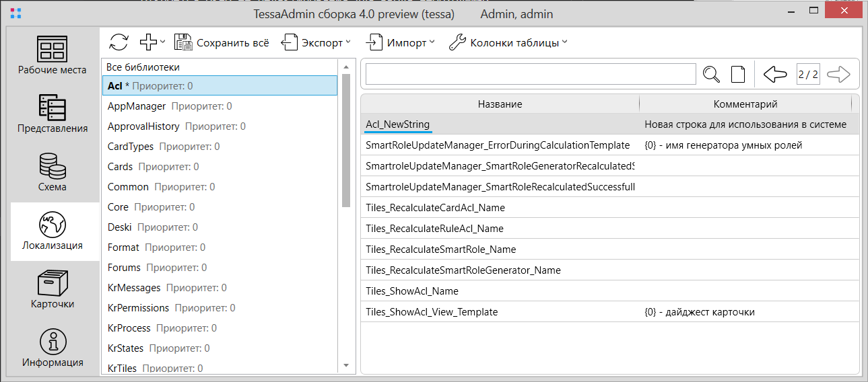
Task: Select the AppManager library
Action: tap(220, 106)
